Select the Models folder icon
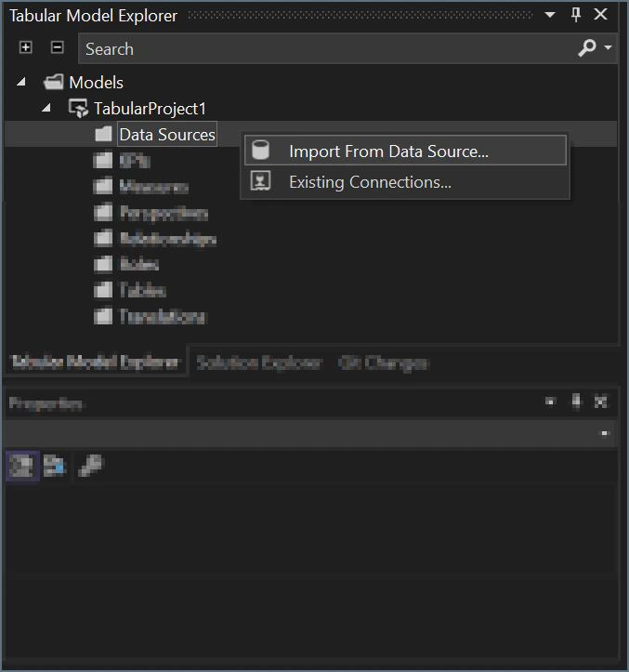 tap(54, 82)
